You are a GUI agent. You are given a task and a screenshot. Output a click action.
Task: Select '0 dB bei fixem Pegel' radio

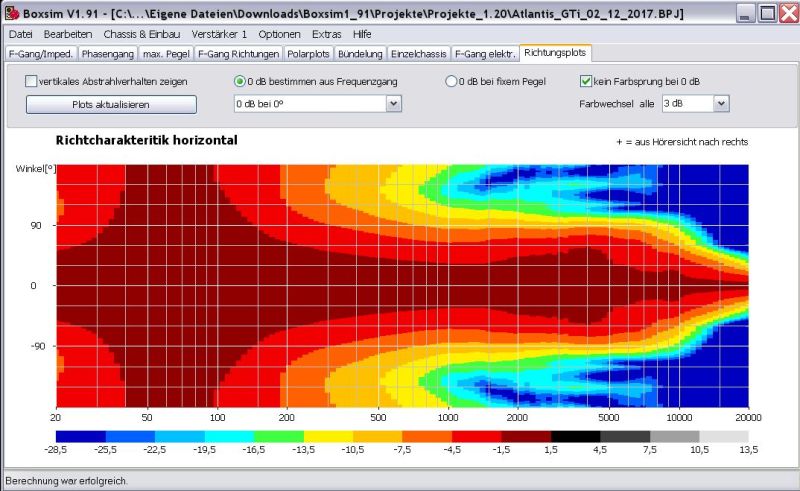pyautogui.click(x=452, y=81)
